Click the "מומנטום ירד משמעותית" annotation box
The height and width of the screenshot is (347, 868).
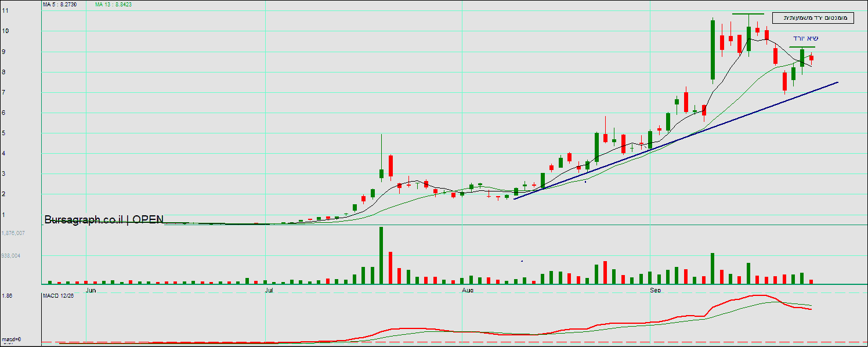[x=813, y=18]
